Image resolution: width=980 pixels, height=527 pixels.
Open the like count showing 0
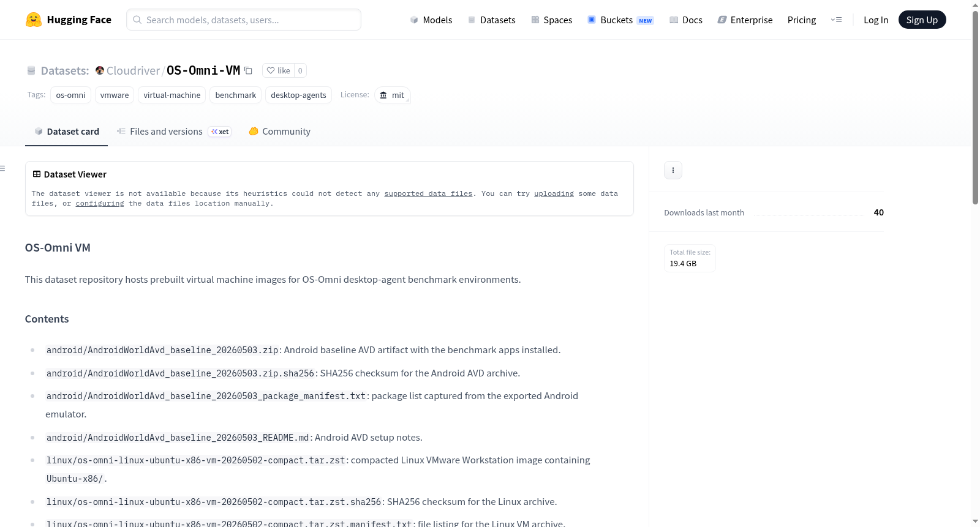click(300, 70)
